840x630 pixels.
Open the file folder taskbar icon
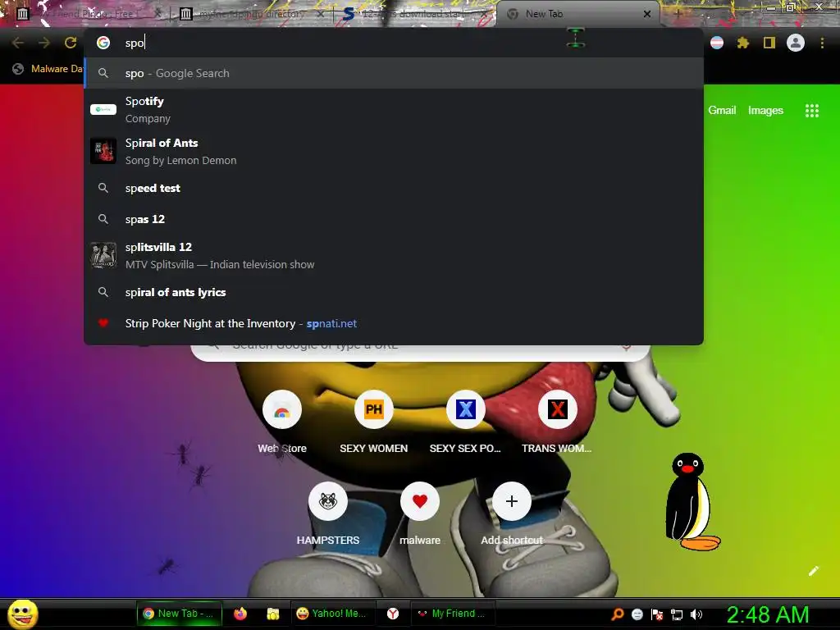point(273,614)
